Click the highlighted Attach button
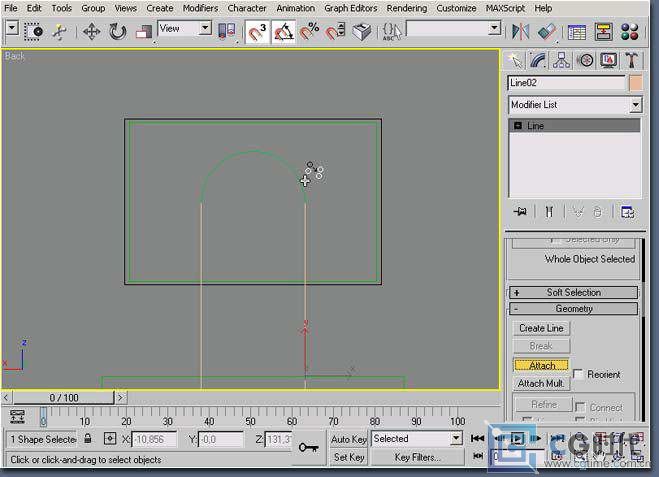Screen dimensions: 659x477 point(541,366)
